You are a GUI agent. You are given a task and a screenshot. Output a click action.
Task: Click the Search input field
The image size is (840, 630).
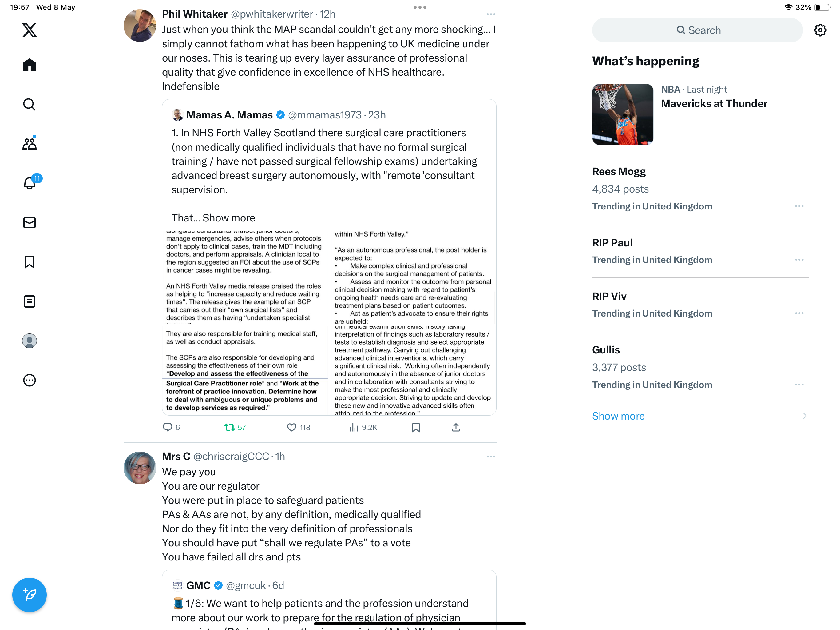697,30
